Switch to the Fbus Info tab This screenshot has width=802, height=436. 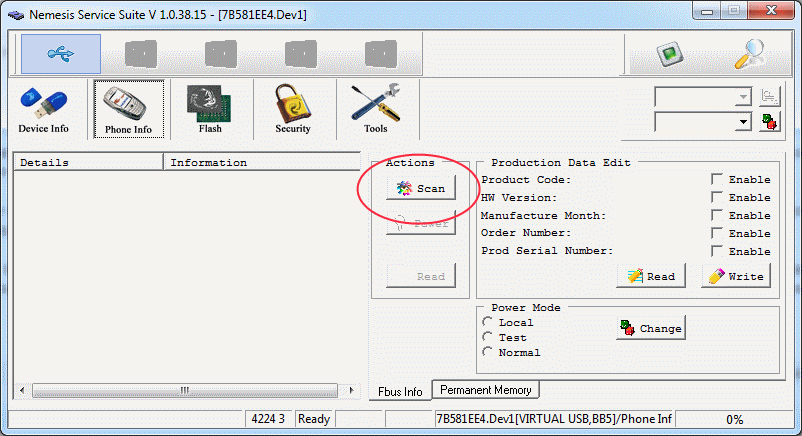400,391
